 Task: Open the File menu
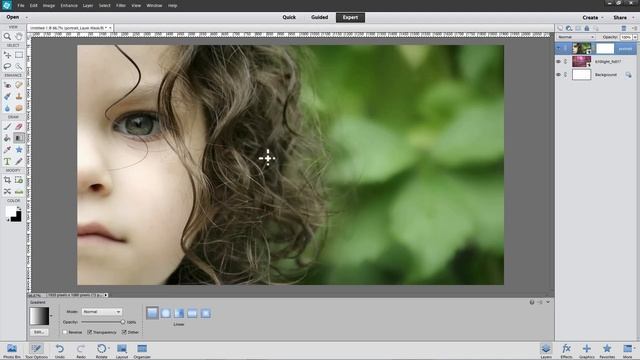coord(21,6)
